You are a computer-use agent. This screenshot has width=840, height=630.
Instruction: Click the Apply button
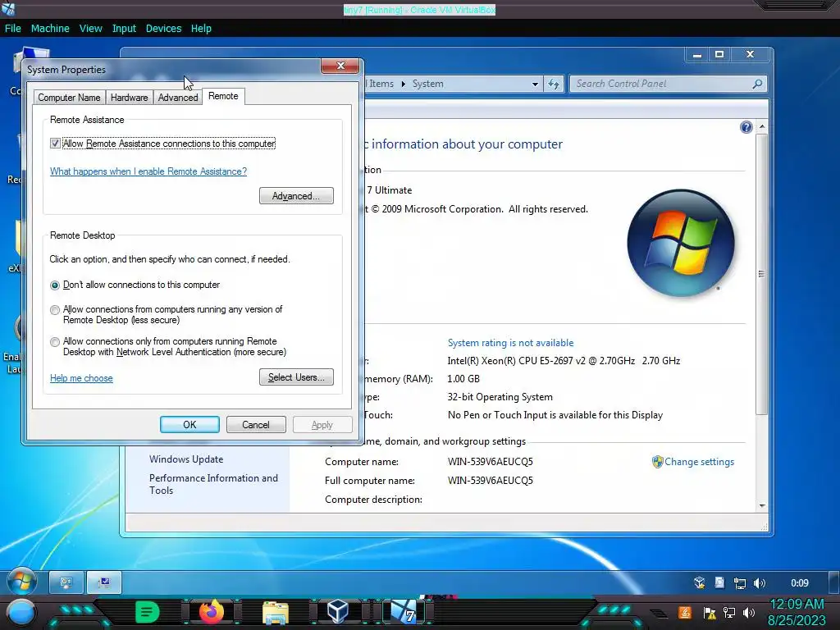pyautogui.click(x=322, y=425)
